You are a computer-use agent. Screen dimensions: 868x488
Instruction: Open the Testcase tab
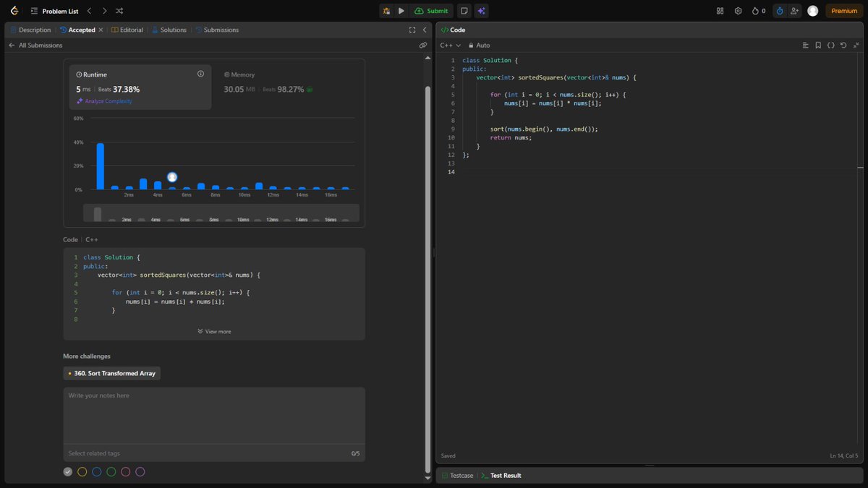(x=457, y=475)
